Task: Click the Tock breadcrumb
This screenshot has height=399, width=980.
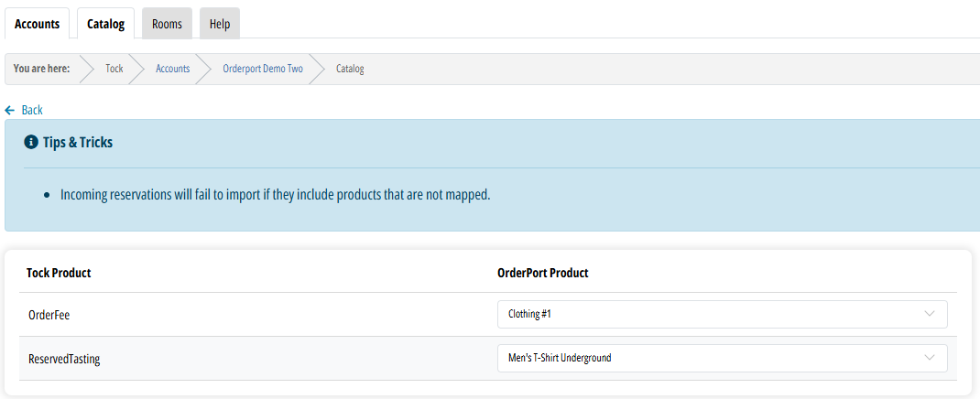Action: click(x=114, y=69)
